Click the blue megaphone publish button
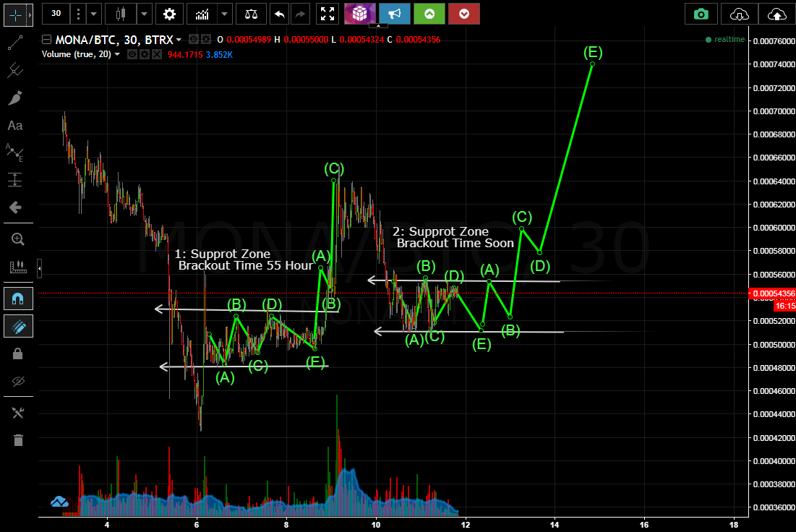Viewport: 796px width, 532px height. [x=395, y=14]
